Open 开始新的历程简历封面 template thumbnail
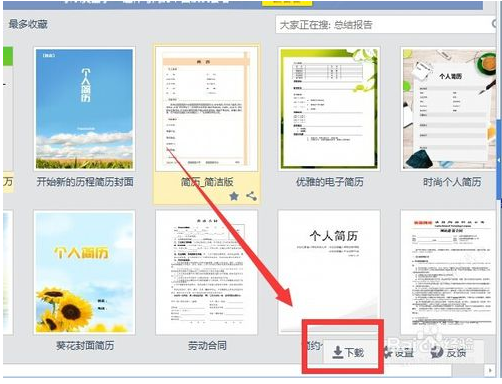The image size is (502, 384). 84,109
